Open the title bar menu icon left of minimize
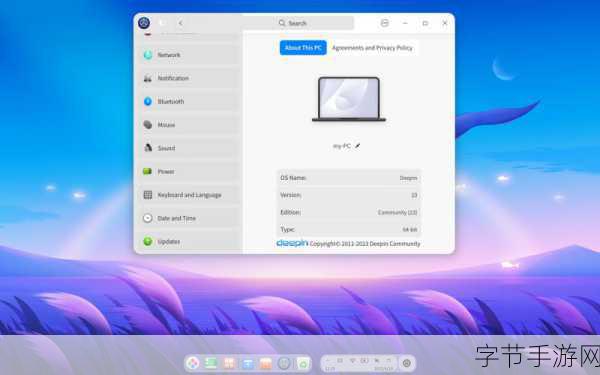This screenshot has height=375, width=600. (385, 23)
